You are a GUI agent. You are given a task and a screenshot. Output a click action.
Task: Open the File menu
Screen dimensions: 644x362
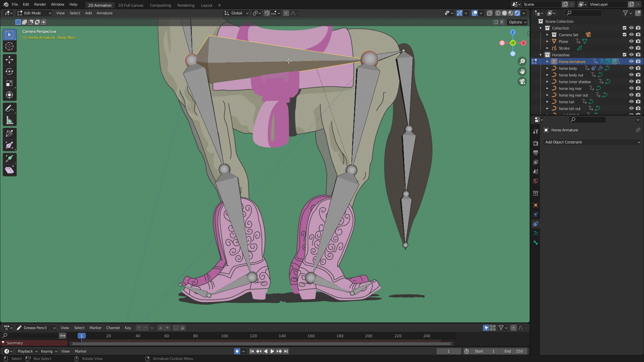tap(15, 5)
